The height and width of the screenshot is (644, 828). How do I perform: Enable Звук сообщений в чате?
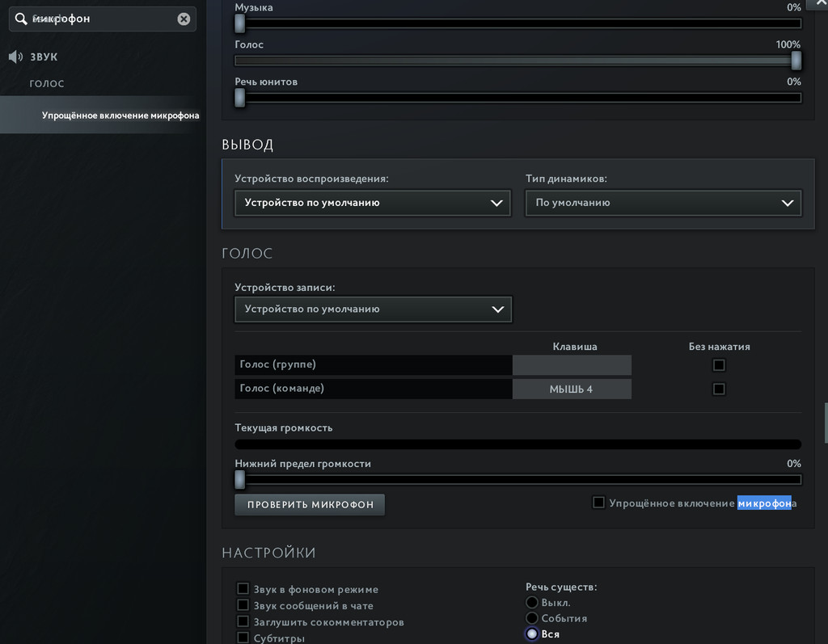243,605
